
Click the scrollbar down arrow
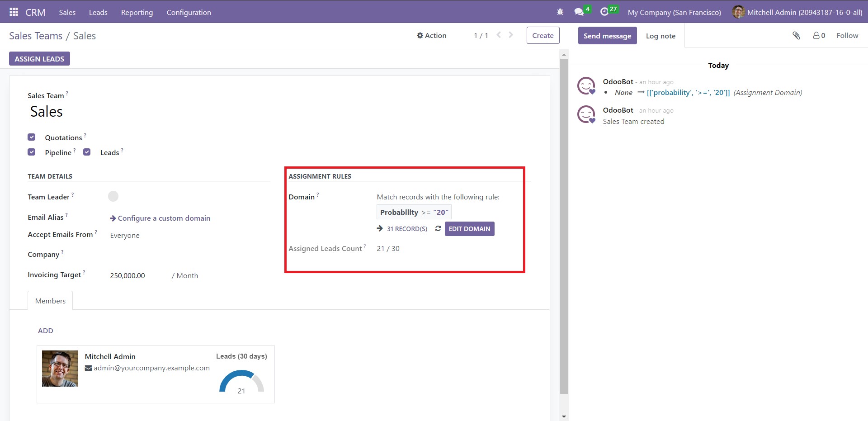(564, 416)
